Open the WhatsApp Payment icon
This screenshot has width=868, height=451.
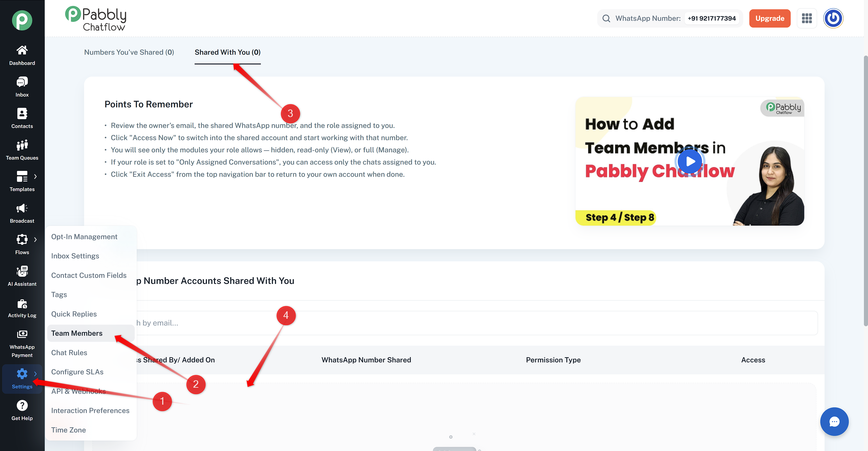(x=22, y=334)
